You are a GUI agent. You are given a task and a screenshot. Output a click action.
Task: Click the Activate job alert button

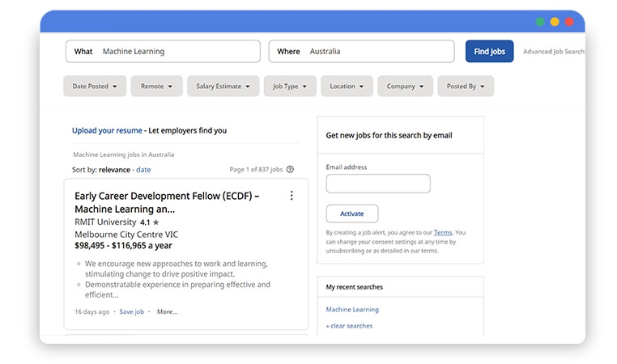tap(352, 214)
